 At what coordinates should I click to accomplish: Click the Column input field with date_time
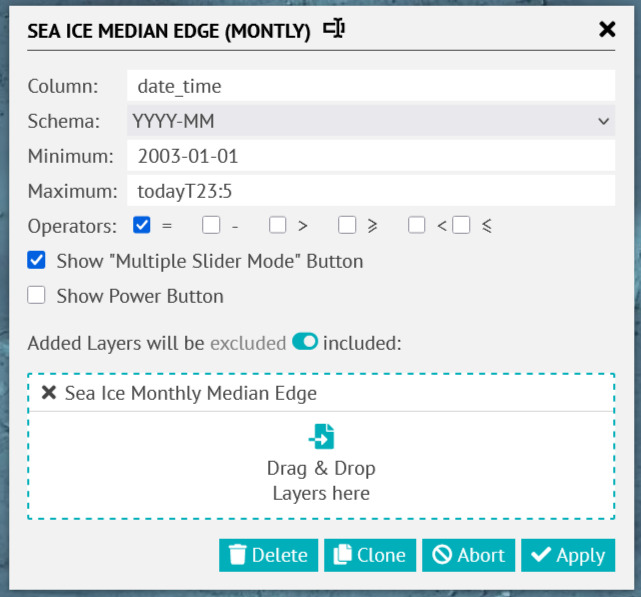coord(371,86)
